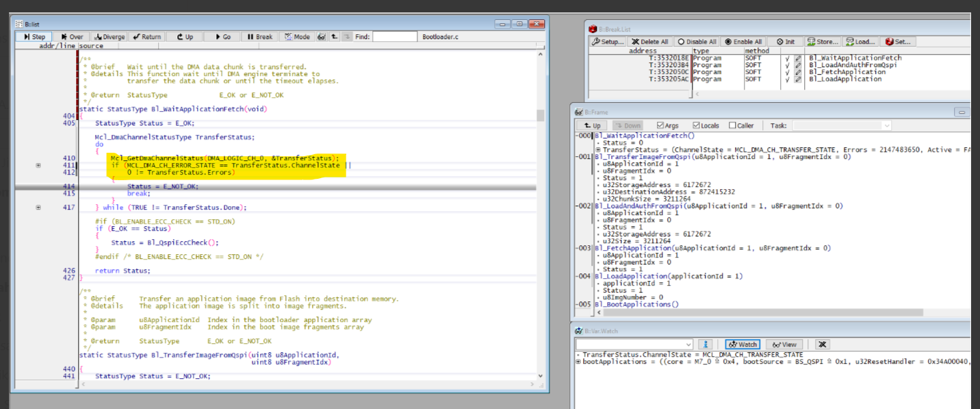Select the Bl_LoadAndAuthFromQspi stack frame
The height and width of the screenshot is (409, 980).
coord(719,206)
